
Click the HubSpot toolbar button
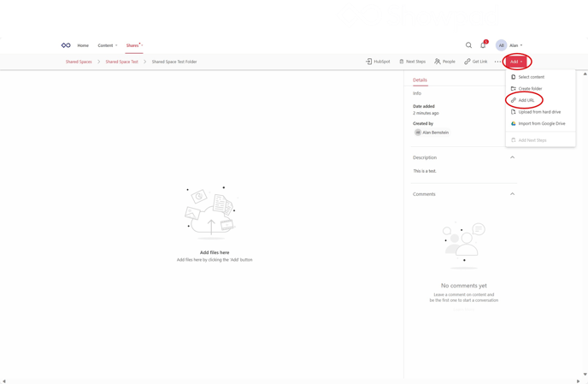pyautogui.click(x=377, y=62)
